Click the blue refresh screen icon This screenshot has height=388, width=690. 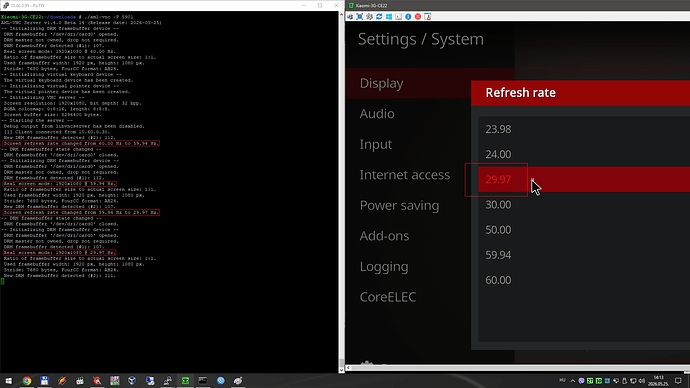(379, 17)
